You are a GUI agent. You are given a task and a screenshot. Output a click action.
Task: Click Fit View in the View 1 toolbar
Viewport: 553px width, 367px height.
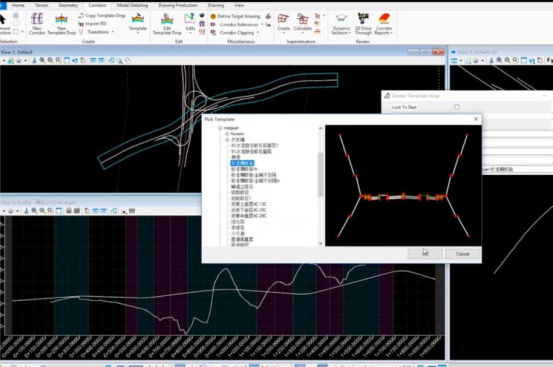click(67, 61)
